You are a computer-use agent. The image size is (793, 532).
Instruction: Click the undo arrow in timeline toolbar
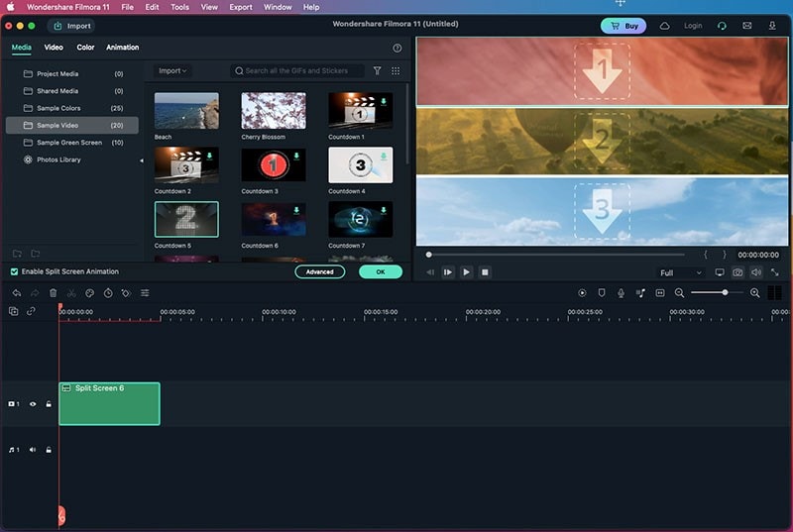tap(17, 293)
